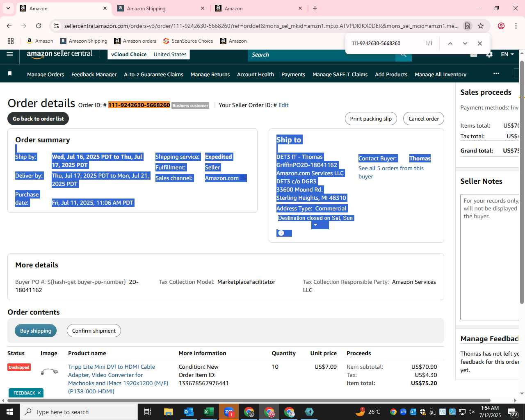
Task: Open File Explorer from the taskbar
Action: 168,412
